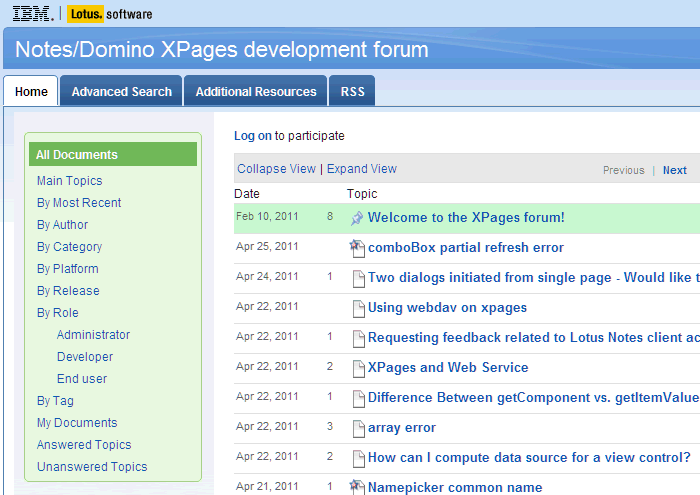Viewport: 700px width, 495px height.
Task: Click document icon beside How can I compute
Action: click(358, 458)
